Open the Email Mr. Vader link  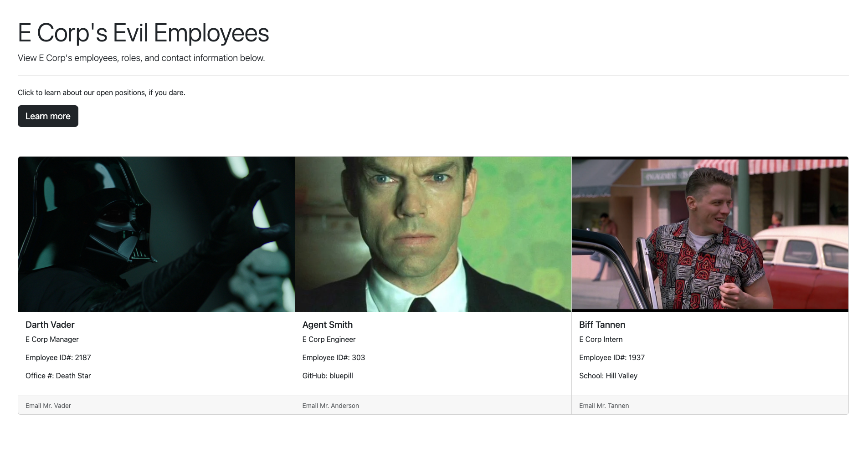coord(48,406)
